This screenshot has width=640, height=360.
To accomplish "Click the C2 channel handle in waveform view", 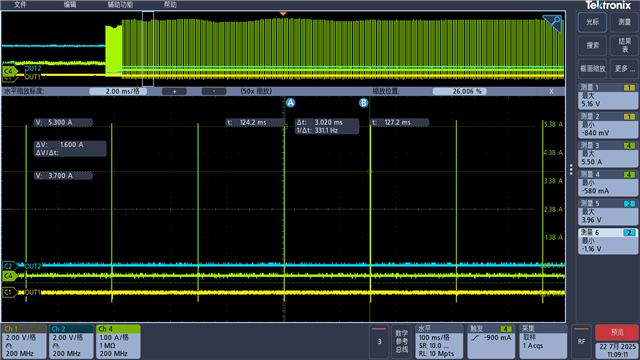I will [x=9, y=266].
